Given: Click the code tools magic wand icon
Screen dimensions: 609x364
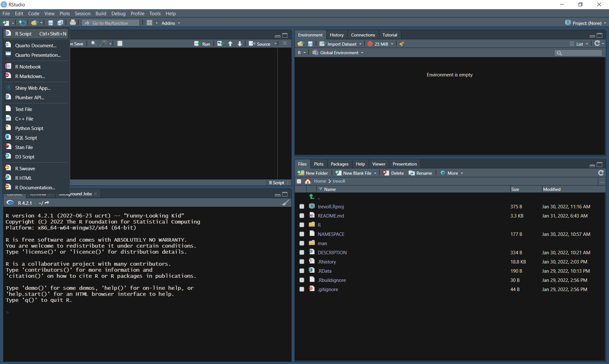Looking at the screenshot, I should coord(104,43).
